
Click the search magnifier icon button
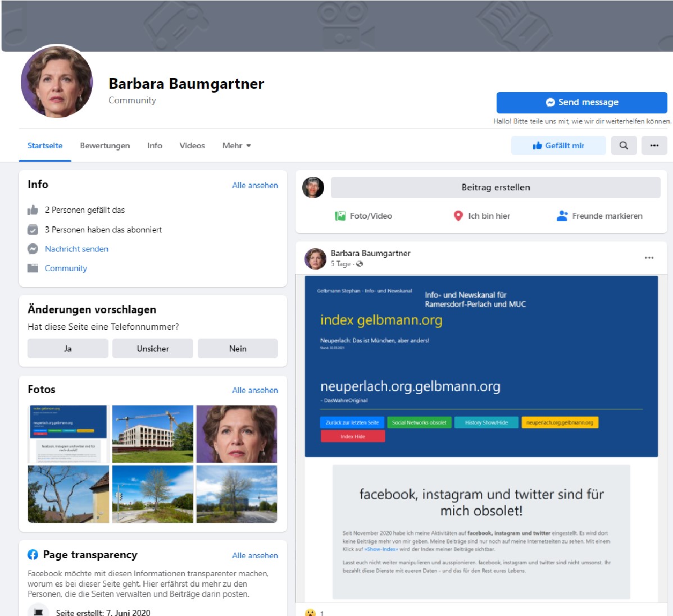point(624,145)
